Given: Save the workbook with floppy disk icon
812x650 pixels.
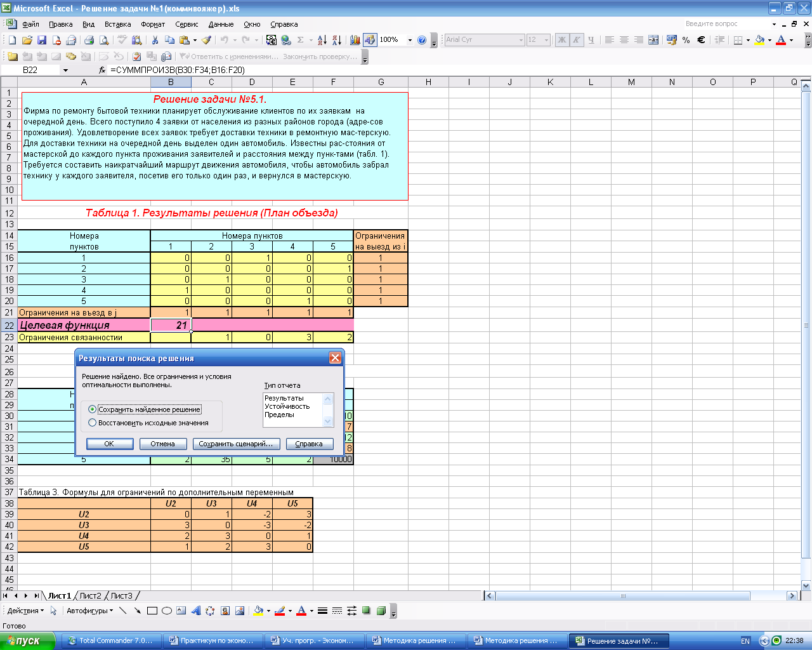Looking at the screenshot, I should [x=41, y=40].
